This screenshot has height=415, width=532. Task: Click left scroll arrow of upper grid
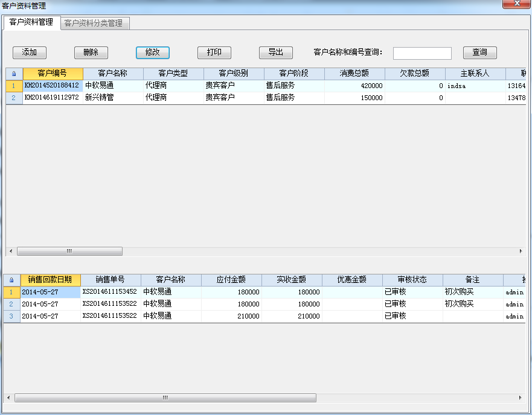tap(10, 251)
